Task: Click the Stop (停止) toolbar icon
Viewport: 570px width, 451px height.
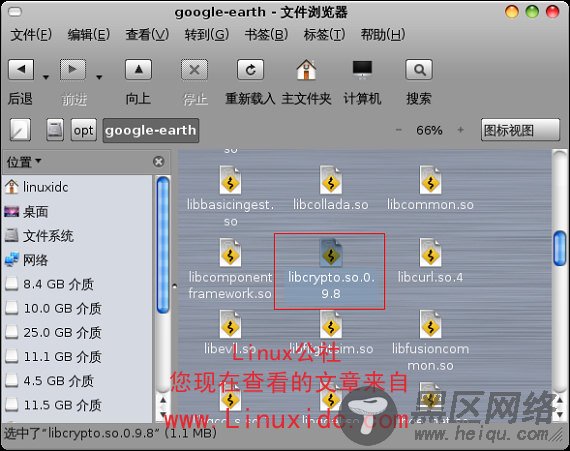Action: 194,69
